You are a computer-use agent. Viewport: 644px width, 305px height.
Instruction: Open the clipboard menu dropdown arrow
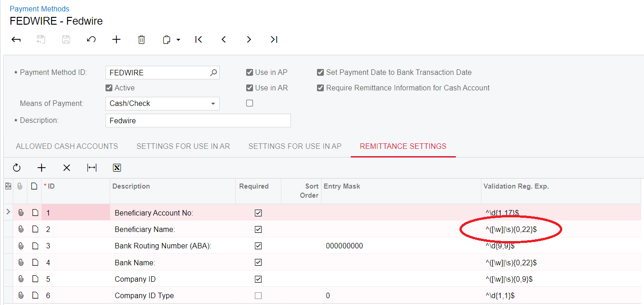pos(178,40)
